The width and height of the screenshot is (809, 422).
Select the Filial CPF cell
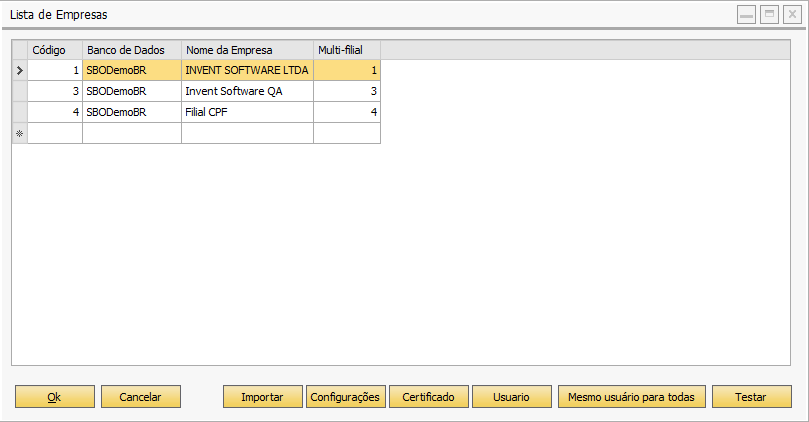[248, 112]
